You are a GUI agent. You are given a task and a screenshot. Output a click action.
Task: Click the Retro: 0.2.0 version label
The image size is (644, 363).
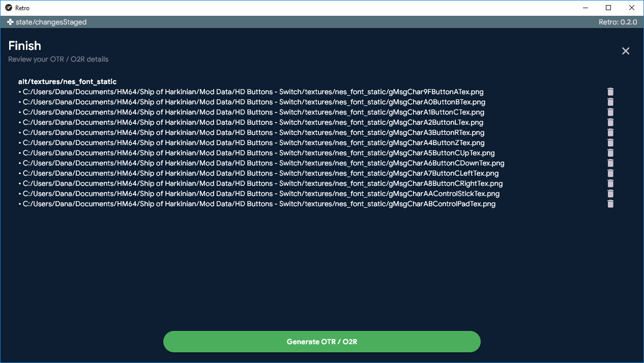(x=618, y=22)
